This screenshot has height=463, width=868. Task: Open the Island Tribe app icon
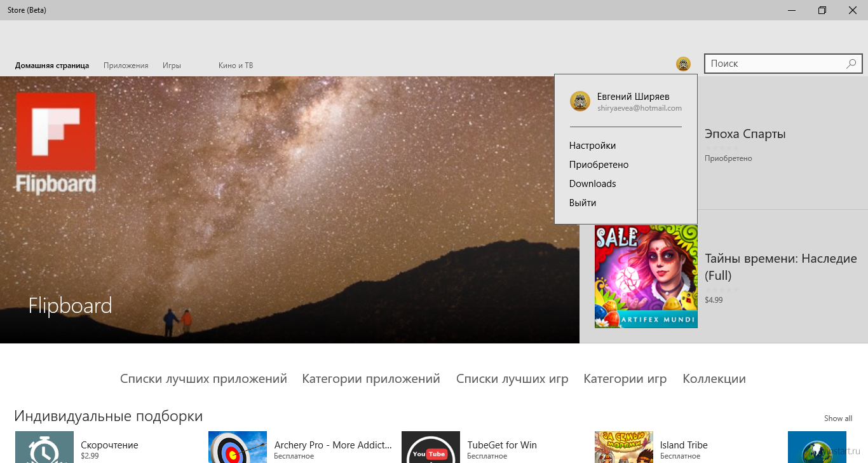[624, 447]
